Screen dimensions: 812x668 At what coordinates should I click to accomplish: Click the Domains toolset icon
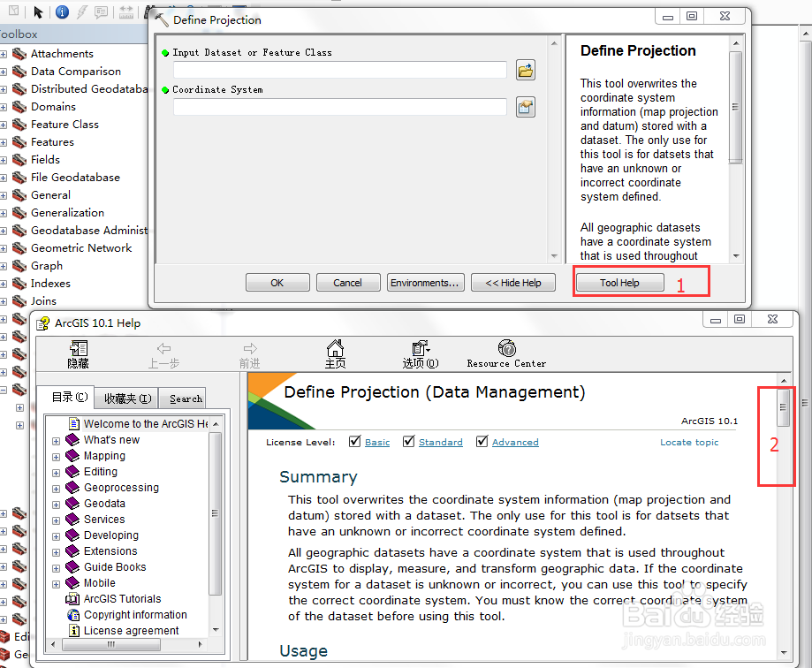click(19, 107)
